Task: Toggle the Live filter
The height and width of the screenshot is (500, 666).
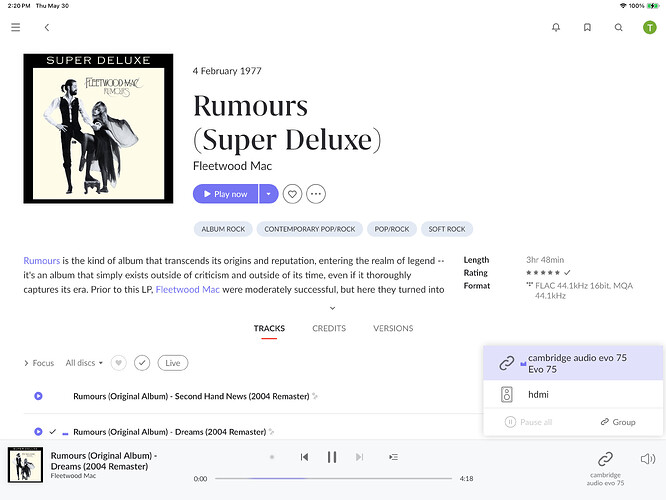Action: [x=172, y=363]
